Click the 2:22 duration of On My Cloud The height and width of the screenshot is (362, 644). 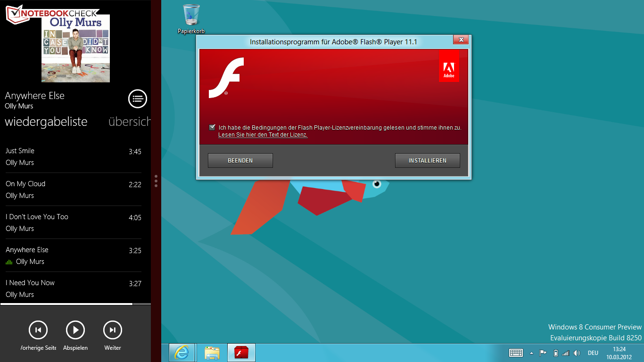[x=135, y=184]
